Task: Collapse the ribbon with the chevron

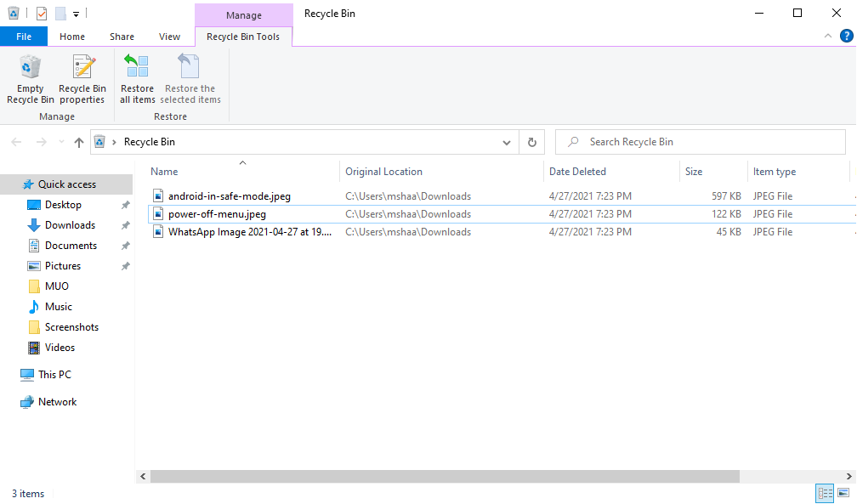Action: pos(828,37)
